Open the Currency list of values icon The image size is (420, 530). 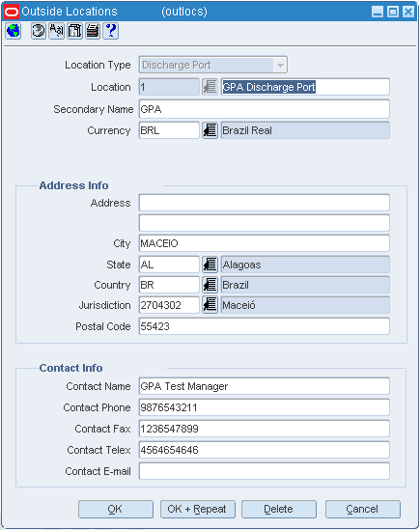pyautogui.click(x=210, y=130)
